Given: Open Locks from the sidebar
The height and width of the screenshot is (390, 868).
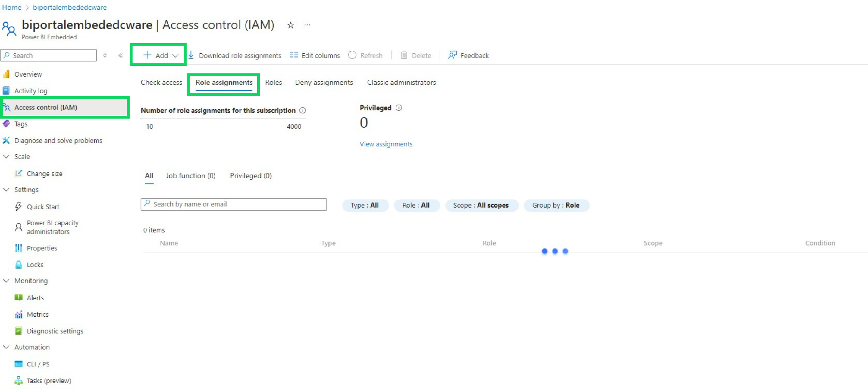Looking at the screenshot, I should 35,265.
